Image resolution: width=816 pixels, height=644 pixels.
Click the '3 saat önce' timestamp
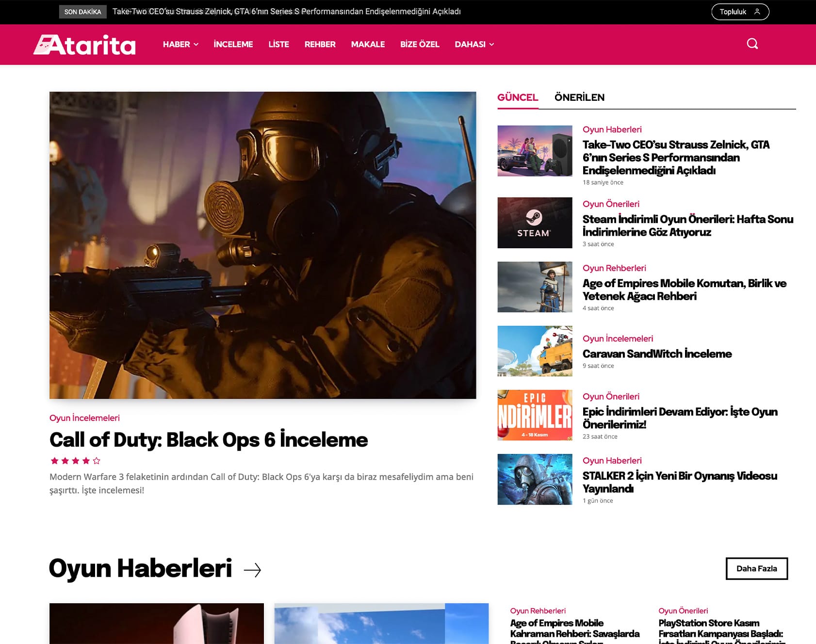[x=598, y=244]
